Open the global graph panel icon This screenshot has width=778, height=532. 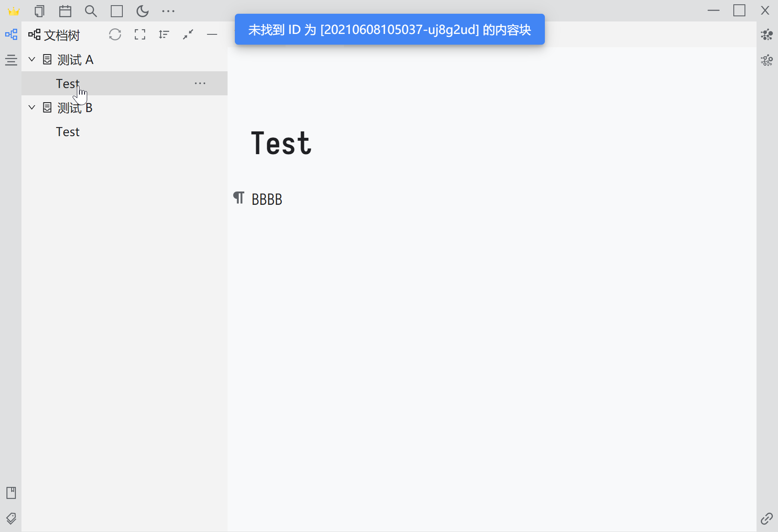767,60
